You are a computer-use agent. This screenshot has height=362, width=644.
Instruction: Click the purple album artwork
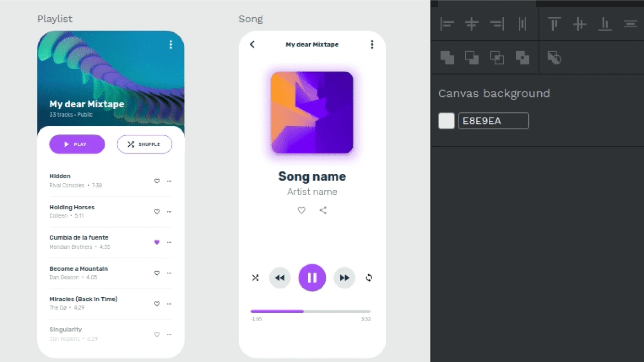click(312, 112)
